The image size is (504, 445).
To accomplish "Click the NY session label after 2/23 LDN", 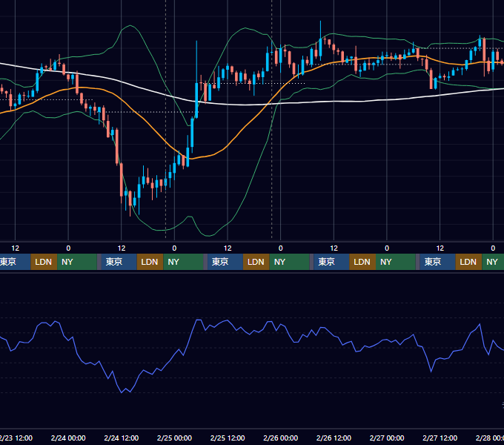I will (x=77, y=262).
